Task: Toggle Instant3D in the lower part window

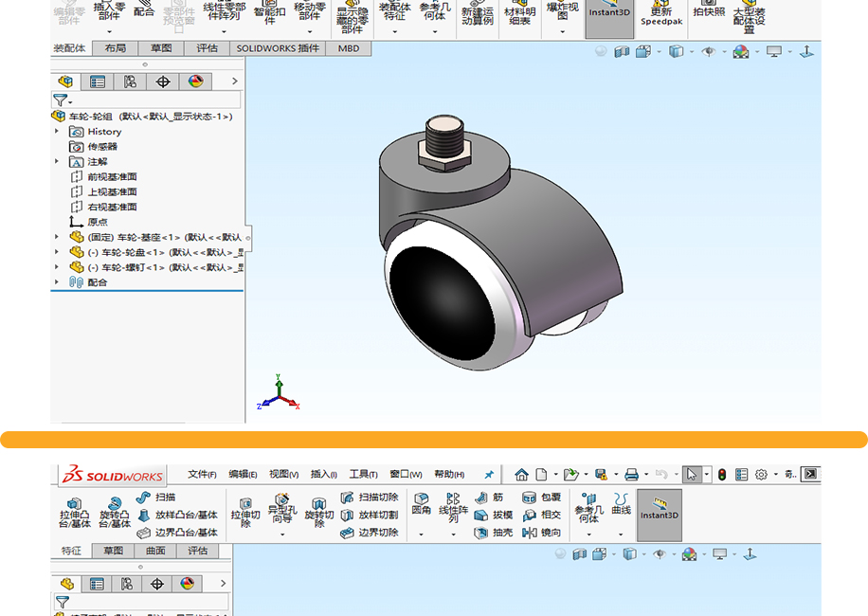Action: click(x=660, y=515)
